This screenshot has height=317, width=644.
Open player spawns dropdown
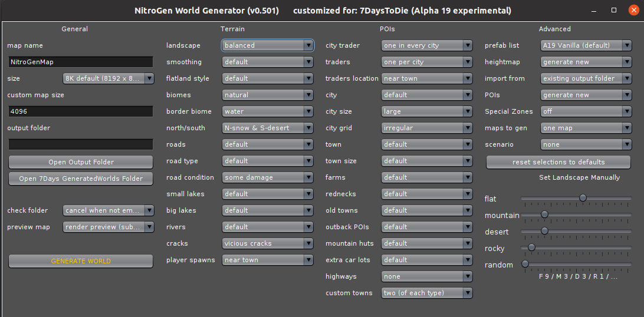[267, 260]
